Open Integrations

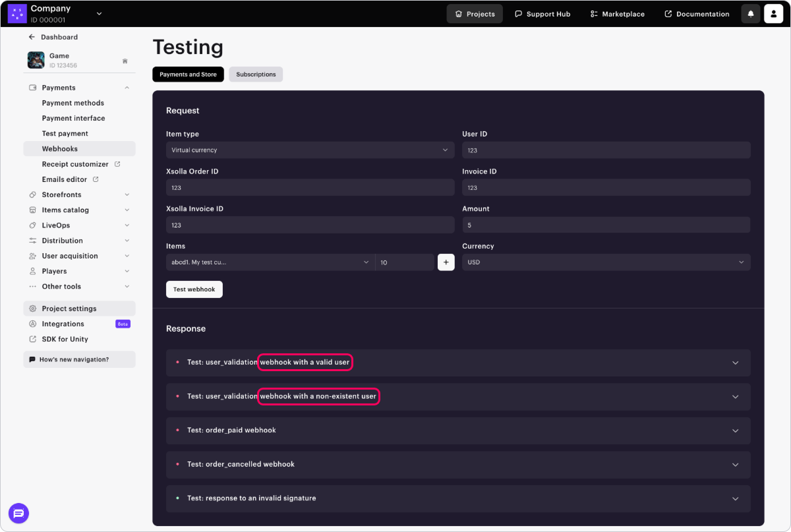click(63, 324)
